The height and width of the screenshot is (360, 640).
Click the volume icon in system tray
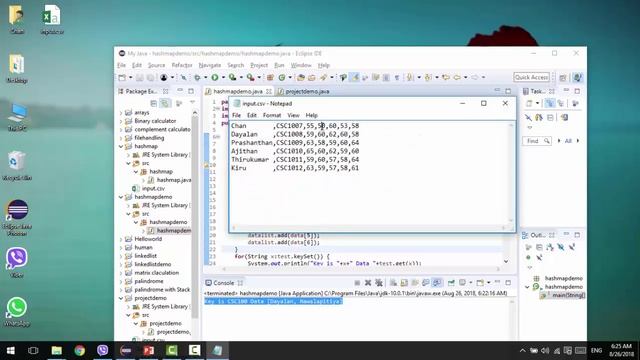click(x=545, y=351)
